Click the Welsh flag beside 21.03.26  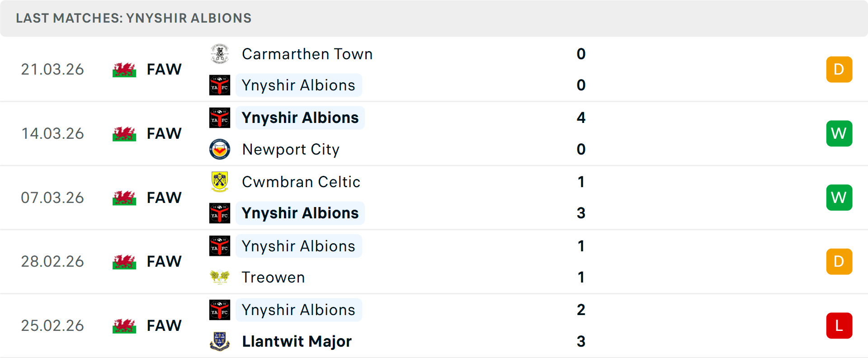click(x=124, y=70)
